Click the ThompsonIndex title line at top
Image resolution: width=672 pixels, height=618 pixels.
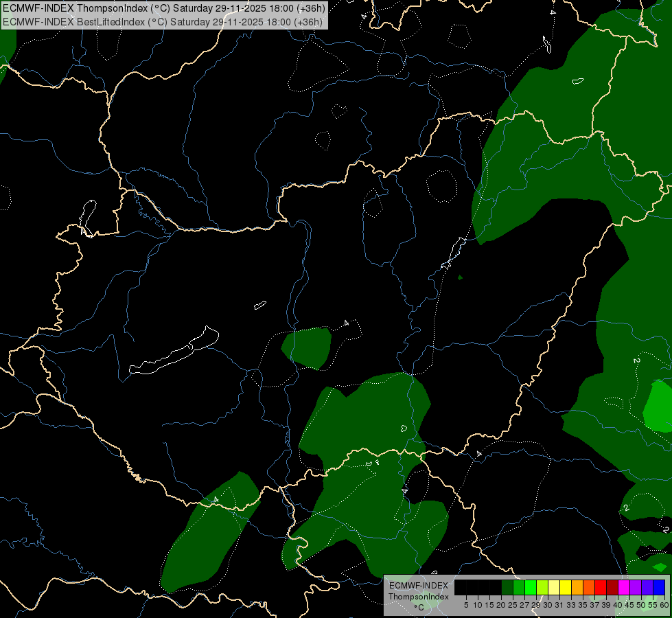(x=164, y=8)
